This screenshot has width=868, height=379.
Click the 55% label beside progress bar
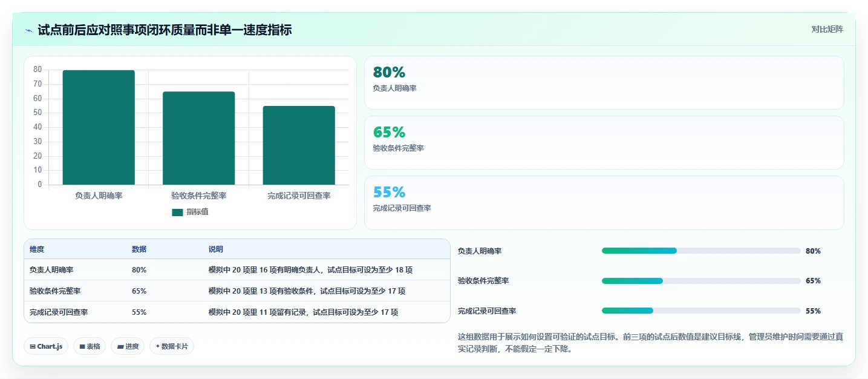pos(813,311)
